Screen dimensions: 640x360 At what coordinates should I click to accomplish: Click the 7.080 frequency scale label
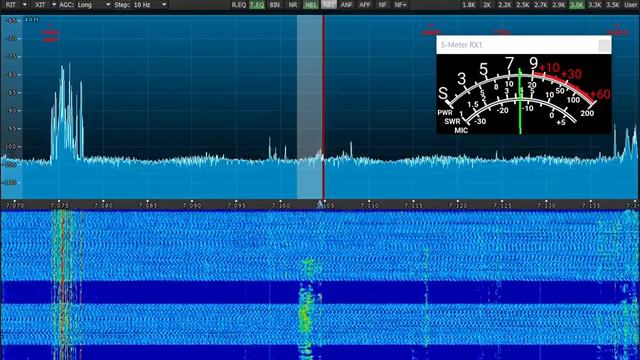(103, 205)
